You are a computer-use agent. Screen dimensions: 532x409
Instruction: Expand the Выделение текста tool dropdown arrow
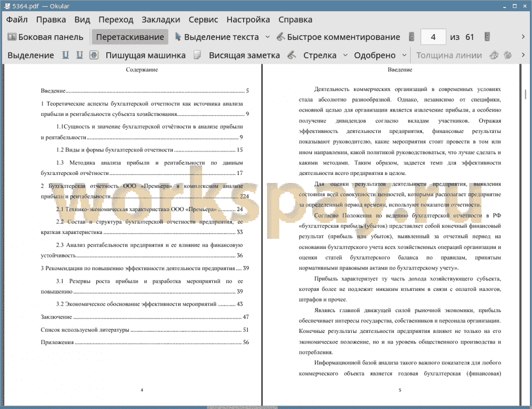point(268,37)
